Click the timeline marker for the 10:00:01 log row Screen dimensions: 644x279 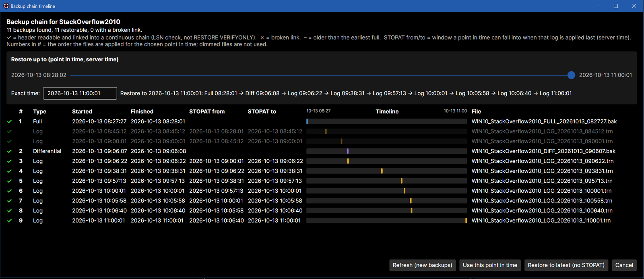405,191
